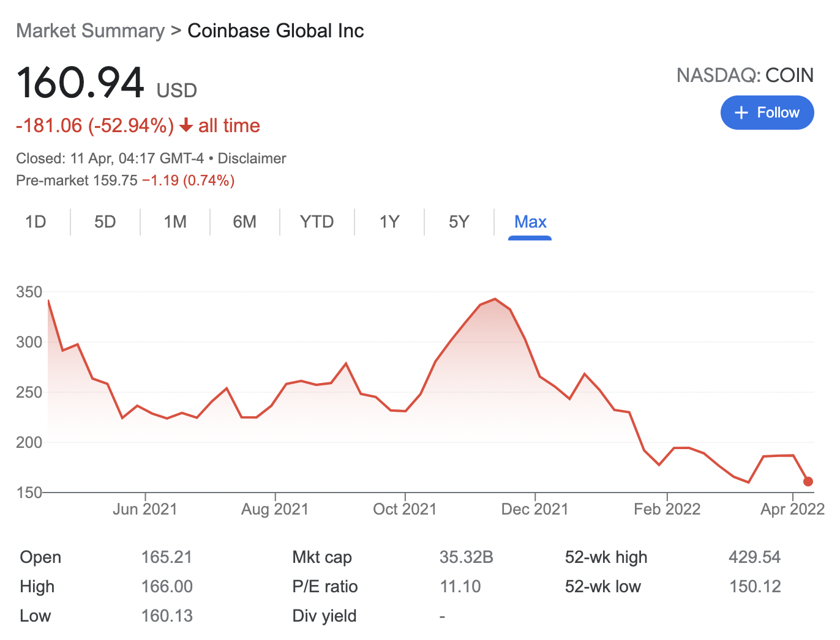
Task: Click the plus icon on Follow button
Action: point(741,113)
